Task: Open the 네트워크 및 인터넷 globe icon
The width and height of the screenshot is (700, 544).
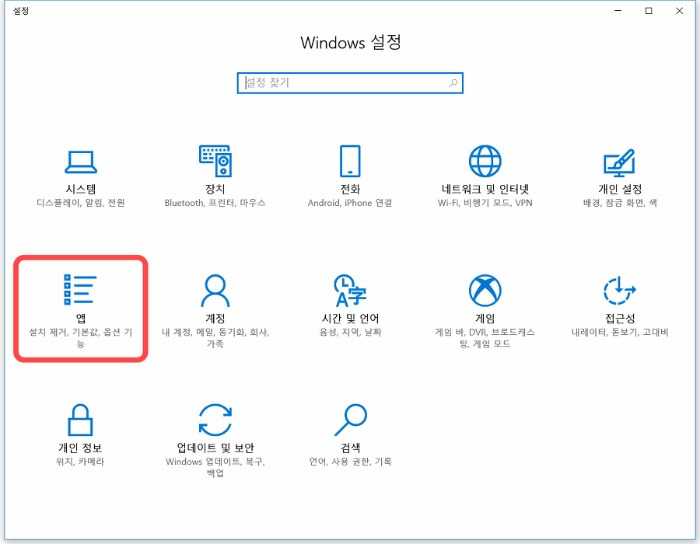Action: 485,161
